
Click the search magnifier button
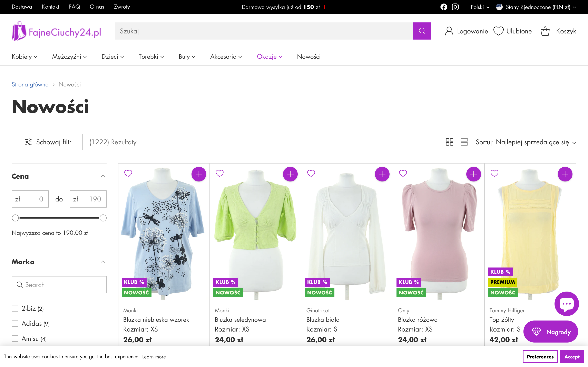[x=422, y=31]
